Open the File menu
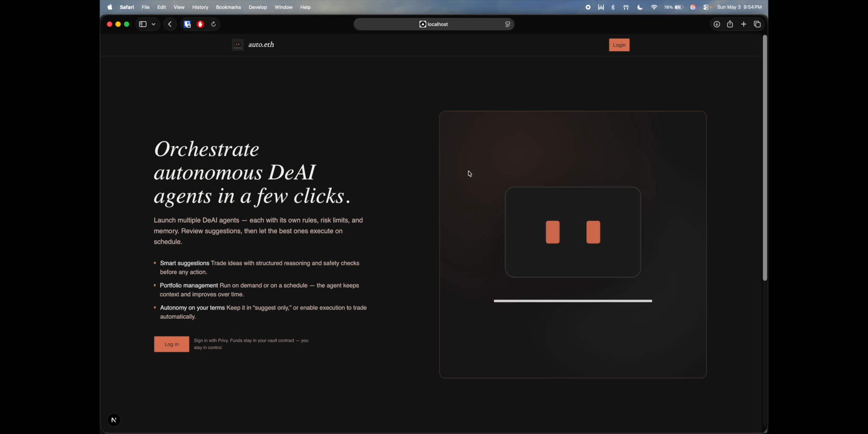This screenshot has height=434, width=868. coord(145,7)
